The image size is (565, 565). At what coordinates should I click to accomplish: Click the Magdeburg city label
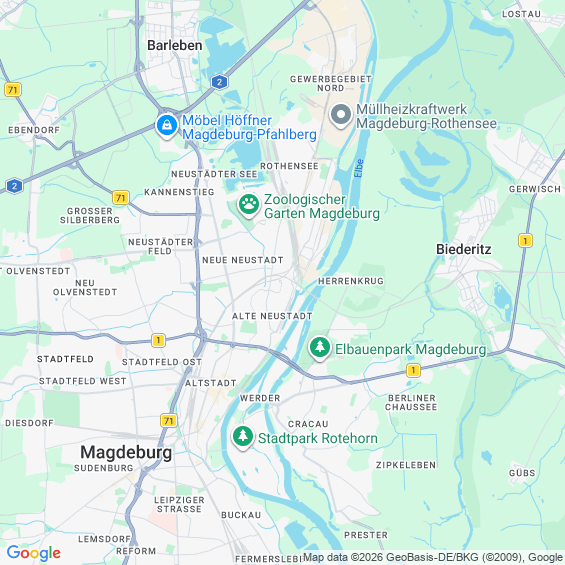pyautogui.click(x=126, y=452)
